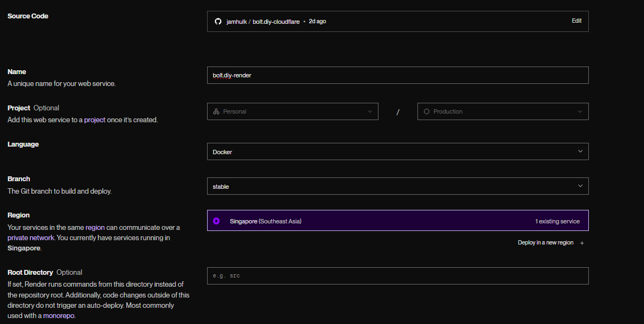Screen dimensions: 644x324
Task: Open the project link in the Project description
Action: tap(95, 120)
